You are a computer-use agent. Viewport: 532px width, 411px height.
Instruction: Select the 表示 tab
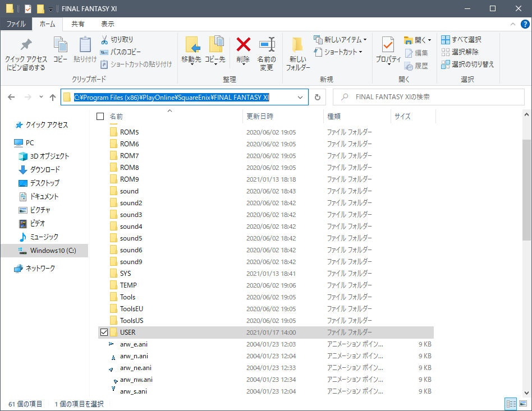[108, 24]
